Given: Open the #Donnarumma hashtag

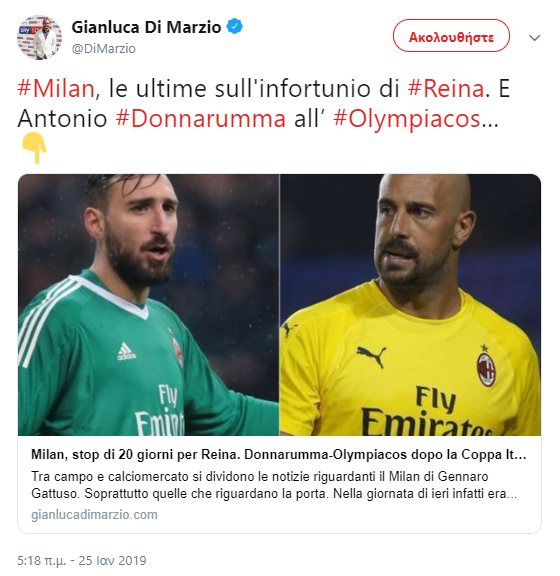Looking at the screenshot, I should 201,119.
